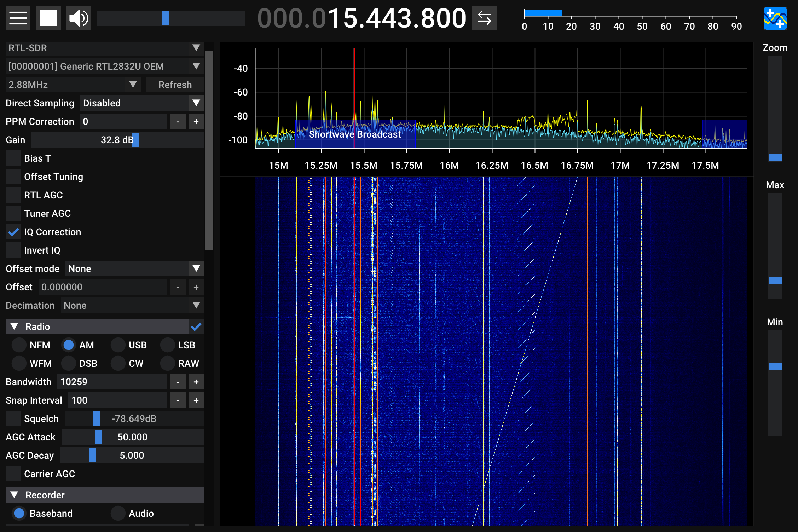Decrease Bandwidth with minus button
798x532 pixels.
pyautogui.click(x=178, y=382)
